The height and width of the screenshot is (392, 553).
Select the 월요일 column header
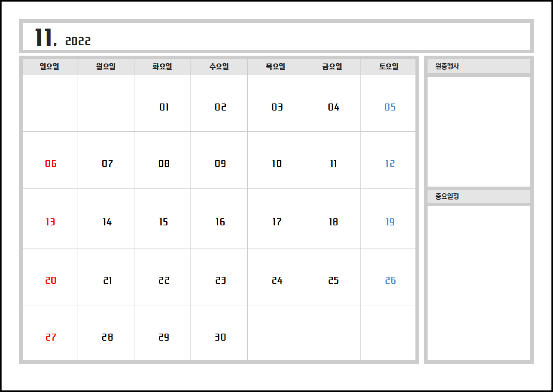pyautogui.click(x=106, y=67)
